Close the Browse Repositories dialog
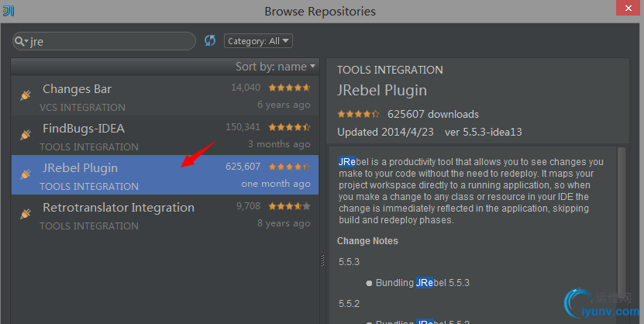644x324 pixels. (628, 8)
